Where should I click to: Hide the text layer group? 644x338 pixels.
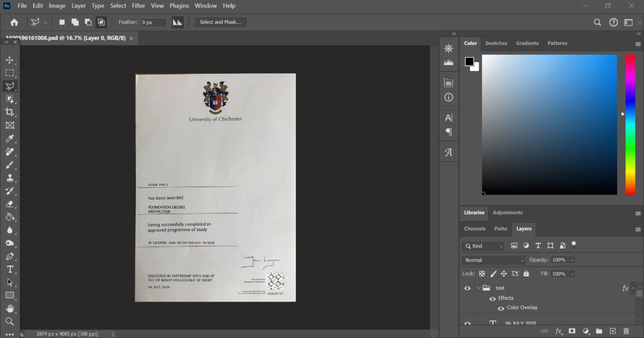pos(467,287)
